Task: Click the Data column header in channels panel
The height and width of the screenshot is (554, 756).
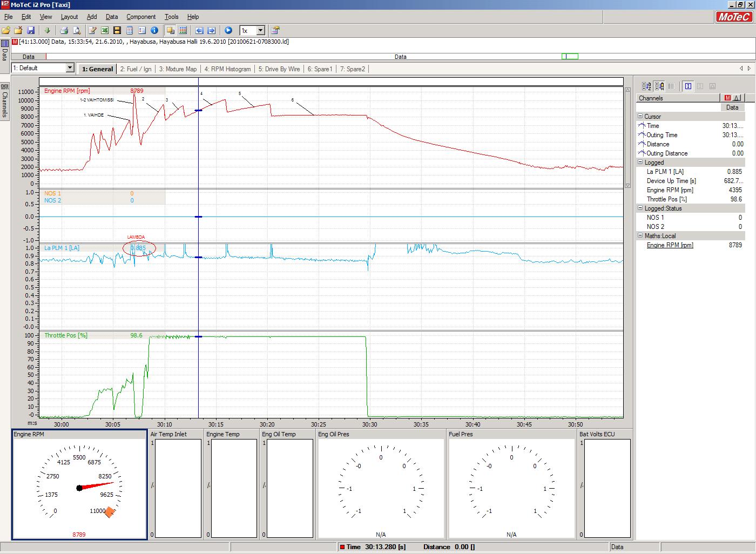Action: click(732, 107)
